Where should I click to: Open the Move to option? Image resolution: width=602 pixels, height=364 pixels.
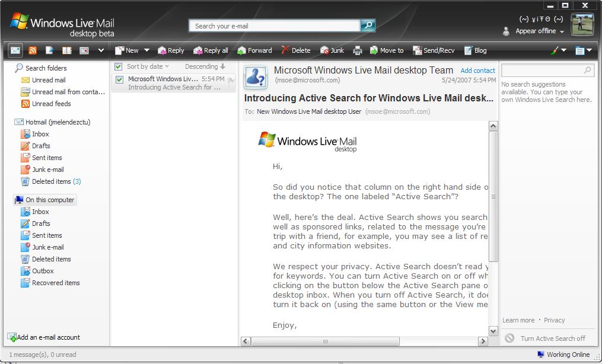(x=387, y=50)
